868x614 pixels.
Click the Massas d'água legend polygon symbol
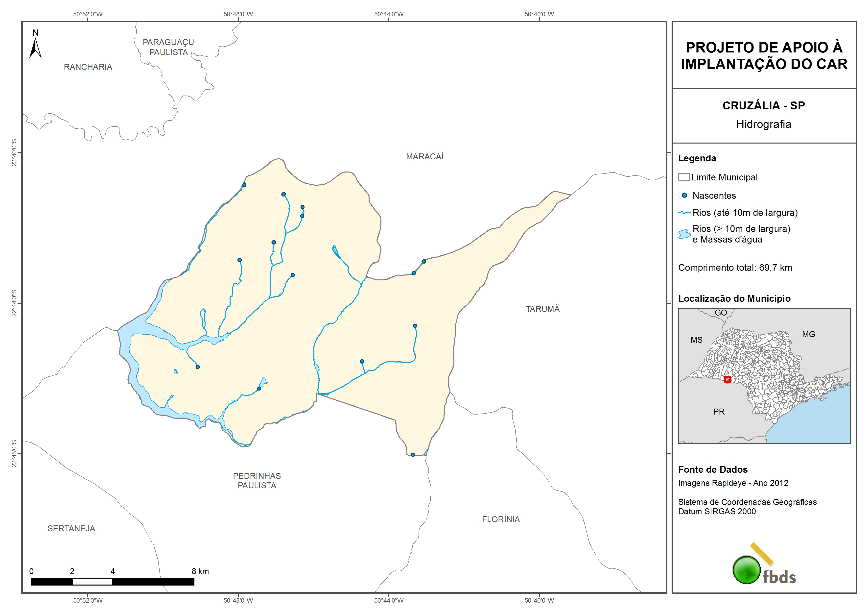(684, 234)
